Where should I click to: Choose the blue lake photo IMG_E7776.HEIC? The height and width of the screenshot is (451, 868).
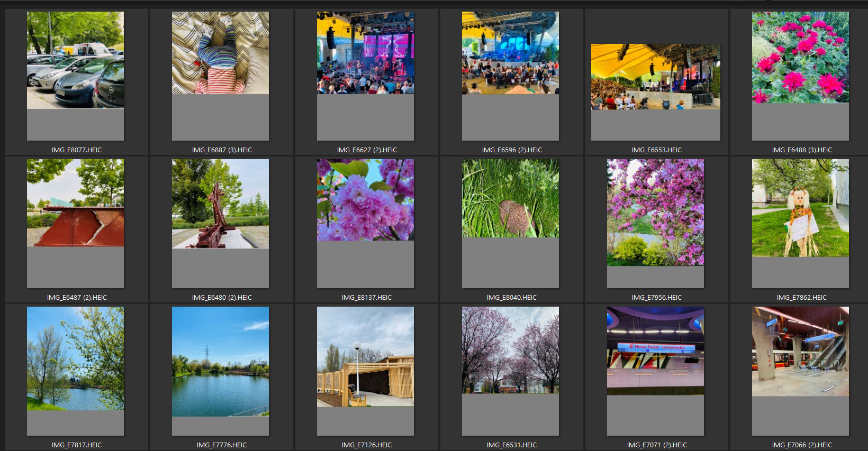220,362
